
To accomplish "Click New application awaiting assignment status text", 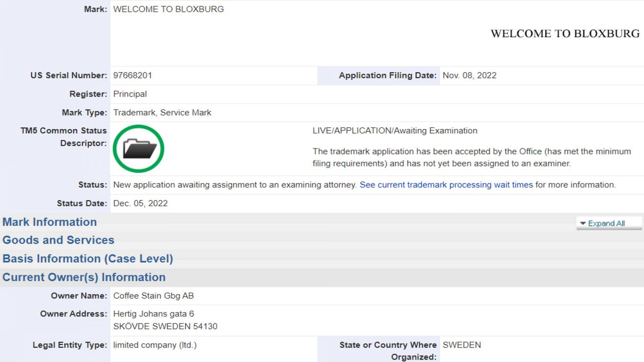I will pyautogui.click(x=235, y=185).
